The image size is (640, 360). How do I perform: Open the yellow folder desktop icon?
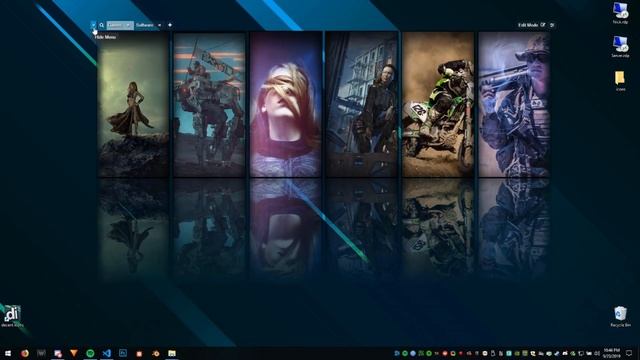tap(620, 80)
